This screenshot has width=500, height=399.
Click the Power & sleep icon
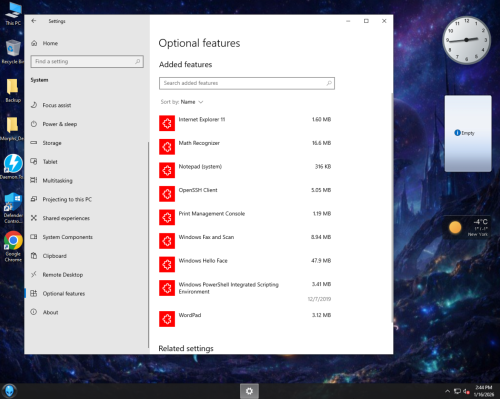click(x=34, y=124)
